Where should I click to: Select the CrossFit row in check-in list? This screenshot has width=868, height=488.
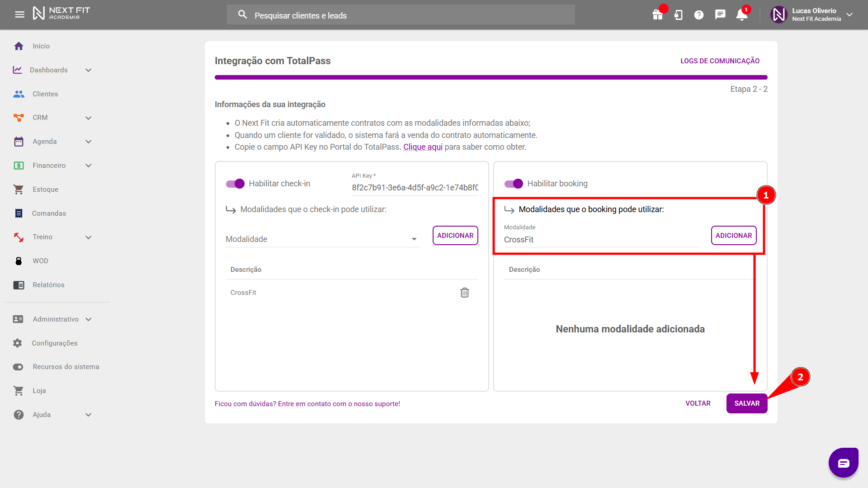click(x=352, y=293)
